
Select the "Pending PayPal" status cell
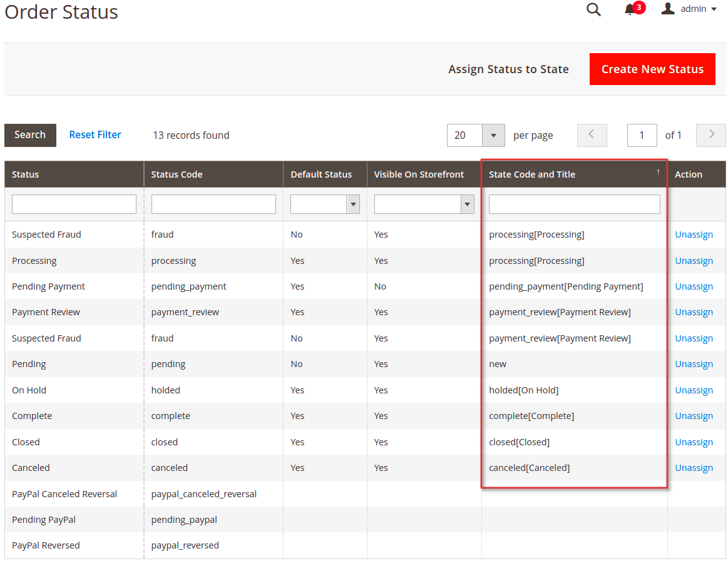point(44,520)
